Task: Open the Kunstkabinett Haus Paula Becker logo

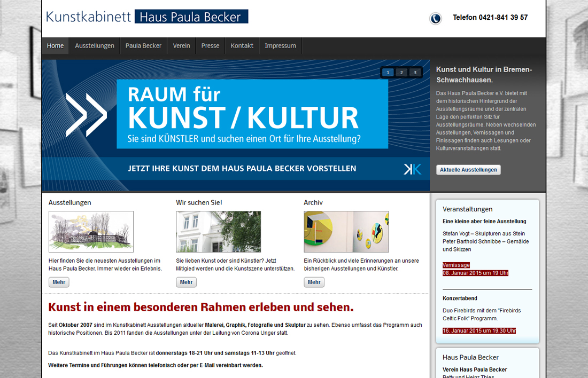Action: 146,17
